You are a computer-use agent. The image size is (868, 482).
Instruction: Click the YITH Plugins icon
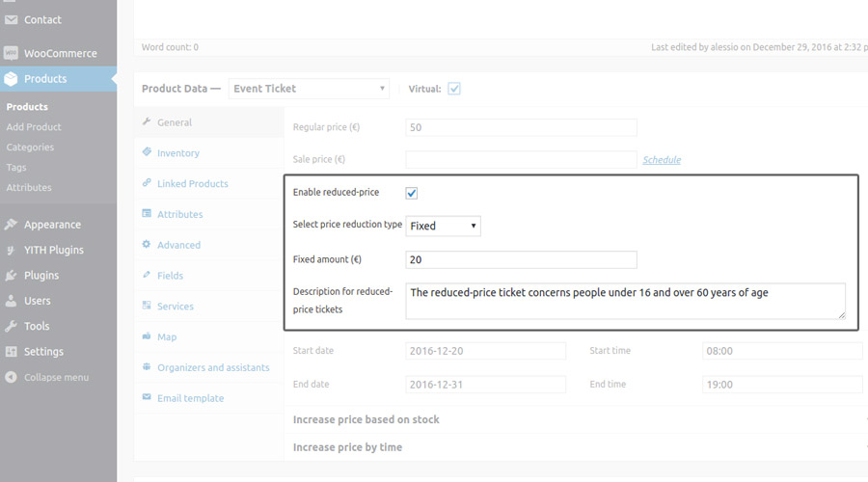(x=11, y=250)
